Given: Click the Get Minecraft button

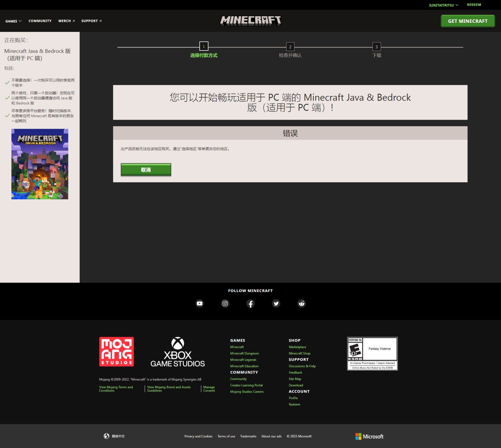Looking at the screenshot, I should (468, 21).
